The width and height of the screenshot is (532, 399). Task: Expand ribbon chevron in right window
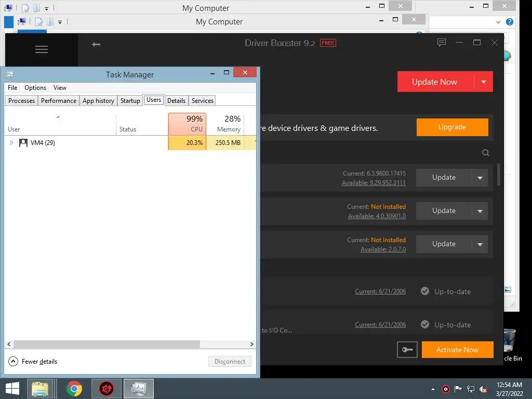[498, 22]
